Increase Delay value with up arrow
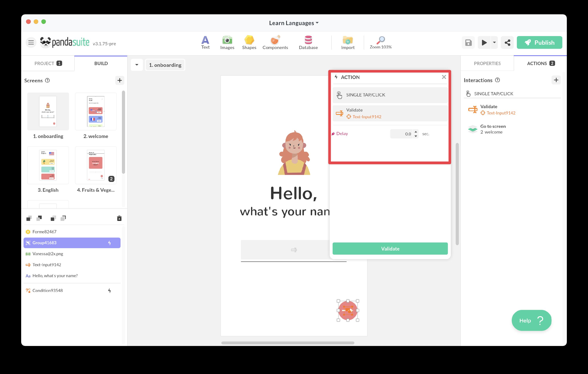Viewport: 588px width, 374px height. pos(416,132)
